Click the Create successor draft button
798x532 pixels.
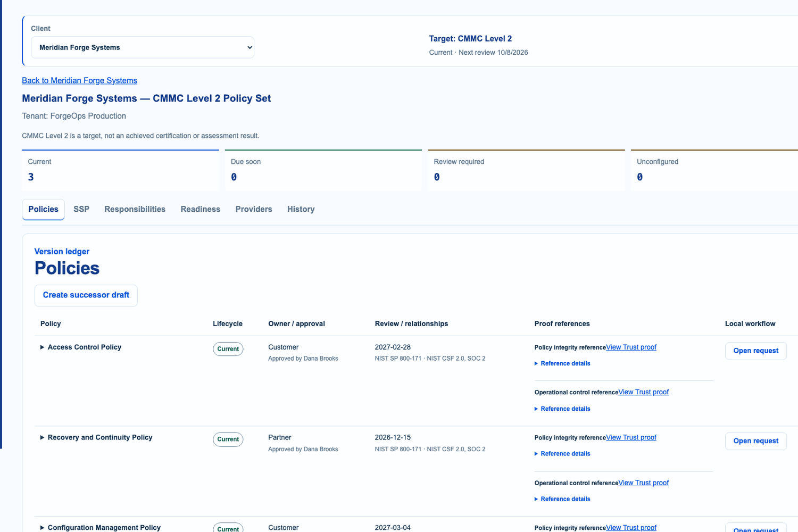(x=86, y=295)
